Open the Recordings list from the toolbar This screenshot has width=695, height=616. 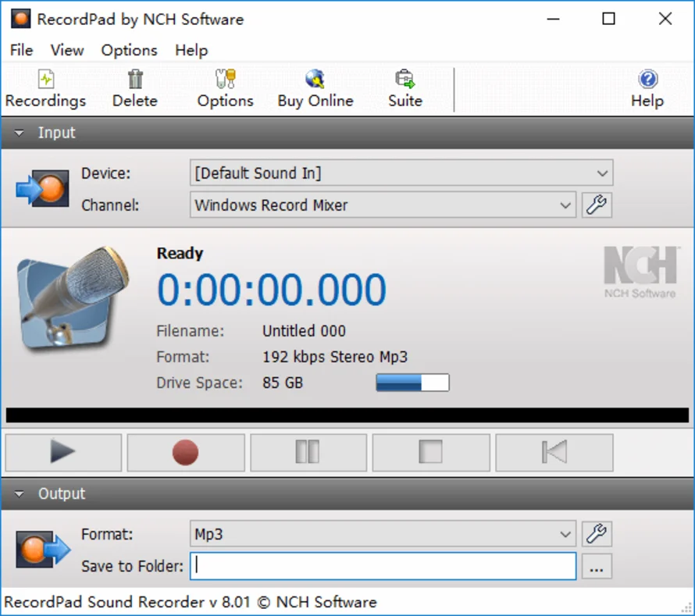[x=45, y=89]
